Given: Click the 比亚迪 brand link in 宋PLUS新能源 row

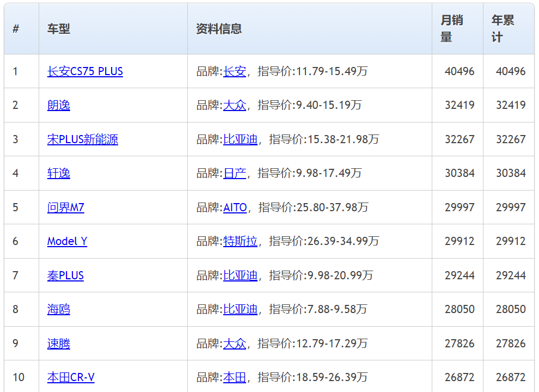Looking at the screenshot, I should pos(240,139).
